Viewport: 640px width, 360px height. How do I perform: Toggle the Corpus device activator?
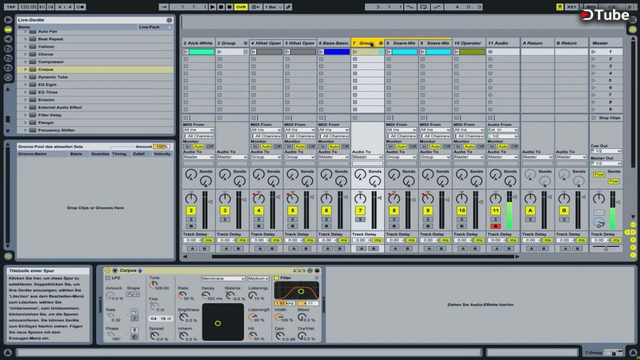[107, 271]
